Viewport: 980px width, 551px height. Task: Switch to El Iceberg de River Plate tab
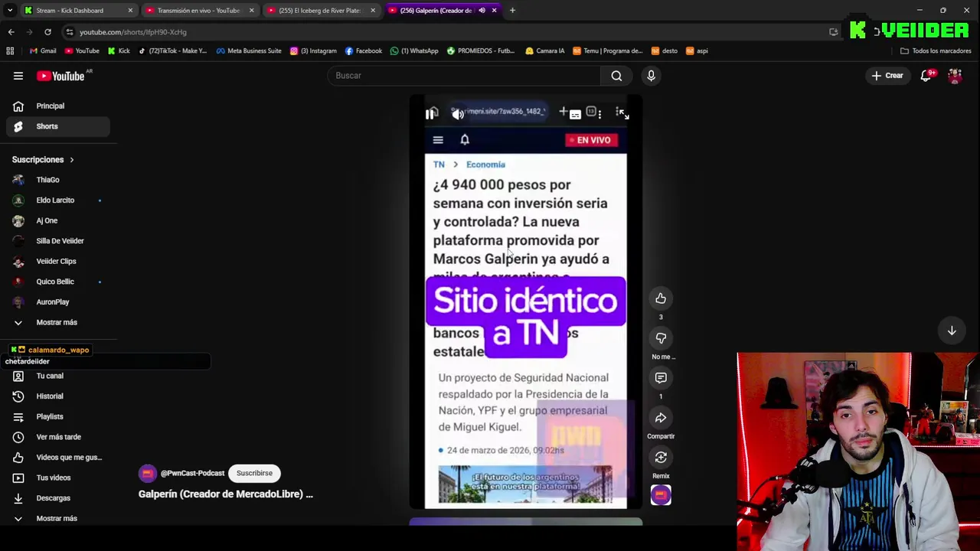pos(319,11)
